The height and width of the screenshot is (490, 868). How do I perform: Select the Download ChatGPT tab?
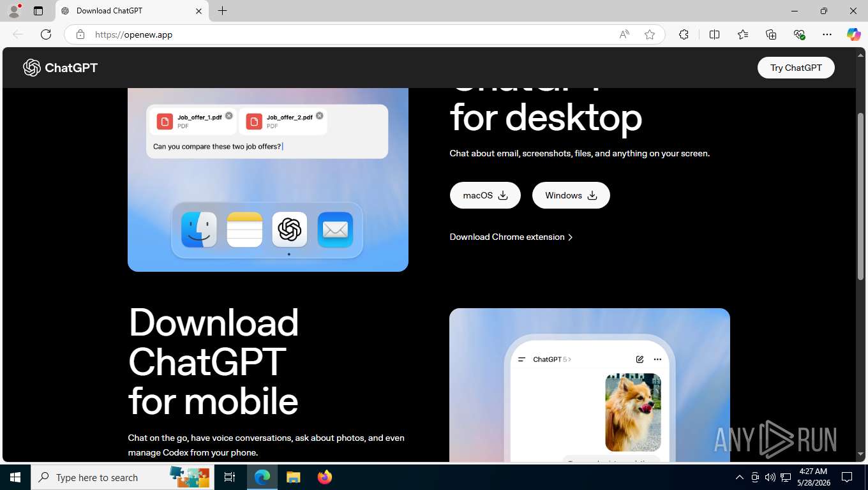pyautogui.click(x=132, y=11)
